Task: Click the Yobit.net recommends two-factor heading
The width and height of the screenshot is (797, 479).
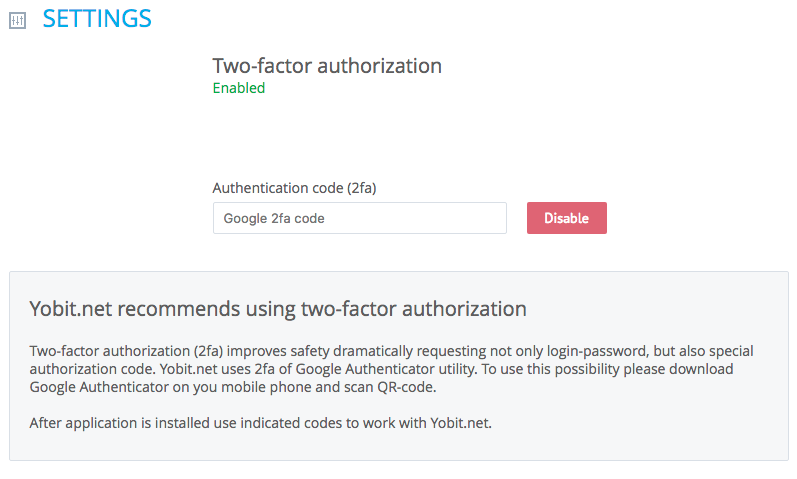Action: 278,309
